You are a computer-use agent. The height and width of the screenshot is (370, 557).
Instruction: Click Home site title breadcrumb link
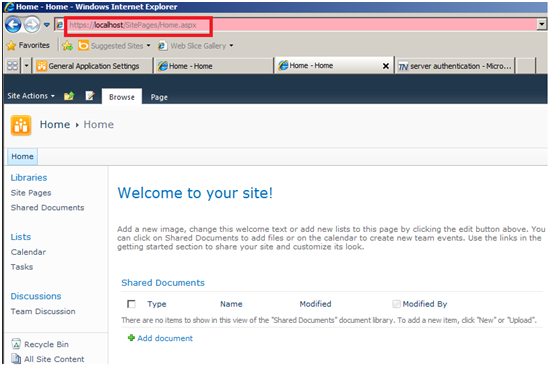pos(55,125)
